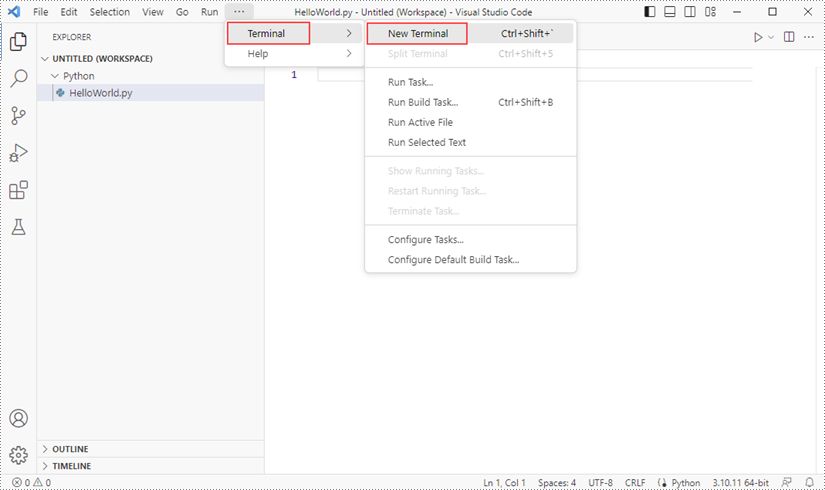Open the Manage gear icon
This screenshot has height=490, width=825.
pyautogui.click(x=18, y=455)
